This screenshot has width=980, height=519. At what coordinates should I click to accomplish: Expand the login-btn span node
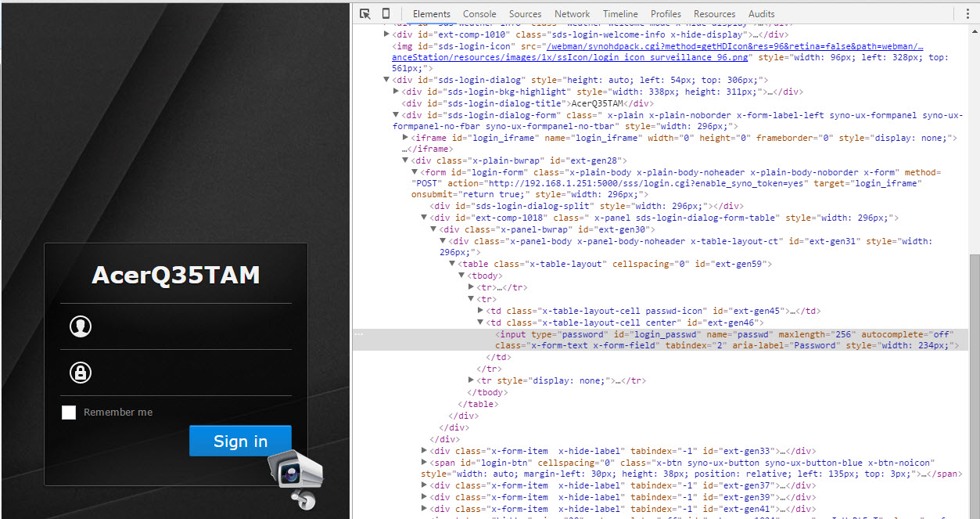coord(424,463)
